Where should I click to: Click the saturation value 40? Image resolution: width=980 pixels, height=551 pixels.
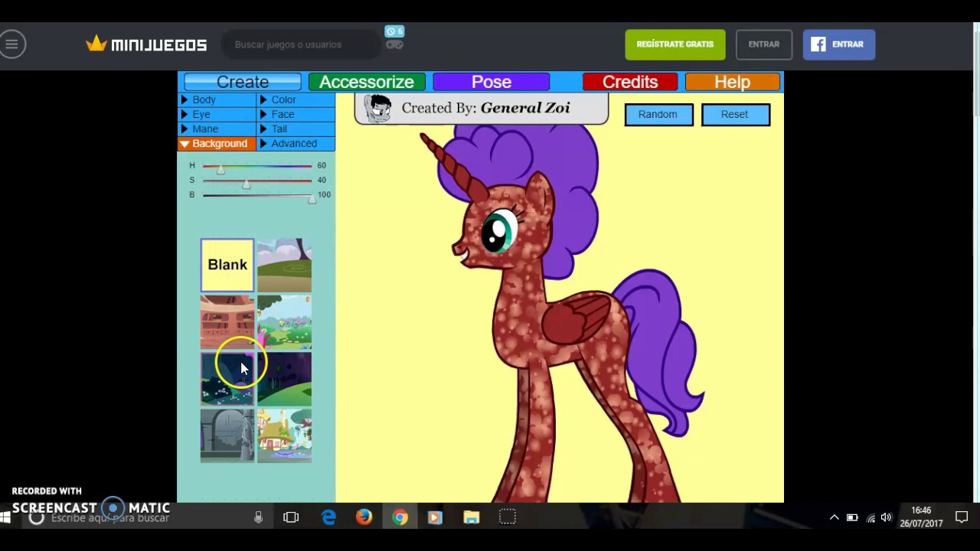(322, 180)
